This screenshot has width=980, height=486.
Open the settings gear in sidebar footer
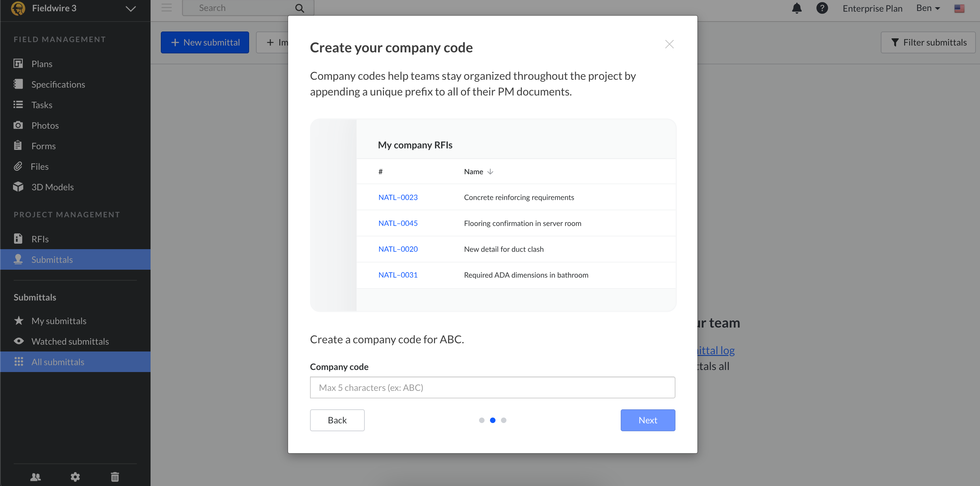pos(75,476)
